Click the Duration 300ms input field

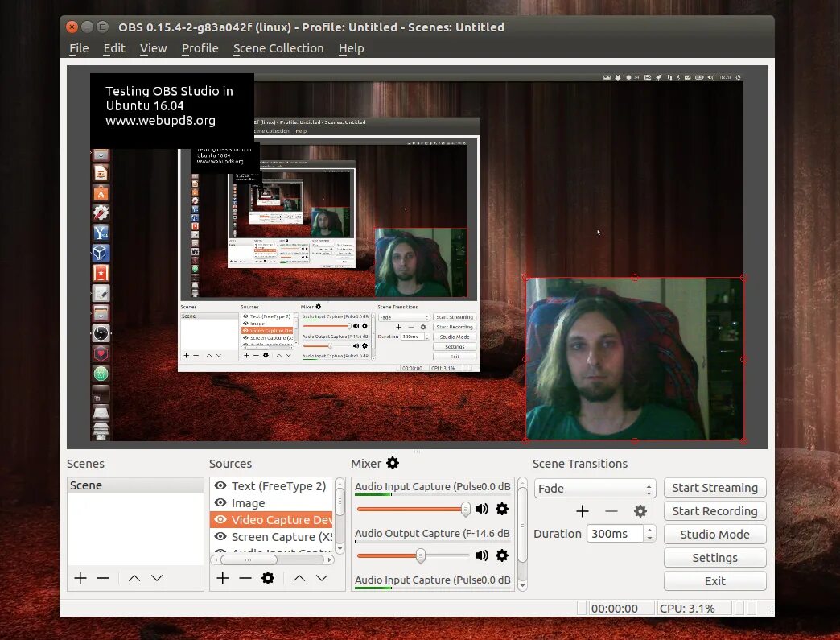(x=615, y=533)
